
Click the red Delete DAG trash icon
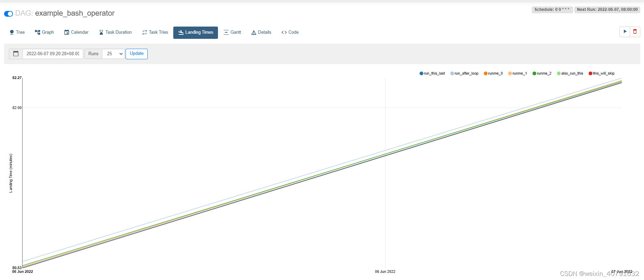pyautogui.click(x=635, y=32)
